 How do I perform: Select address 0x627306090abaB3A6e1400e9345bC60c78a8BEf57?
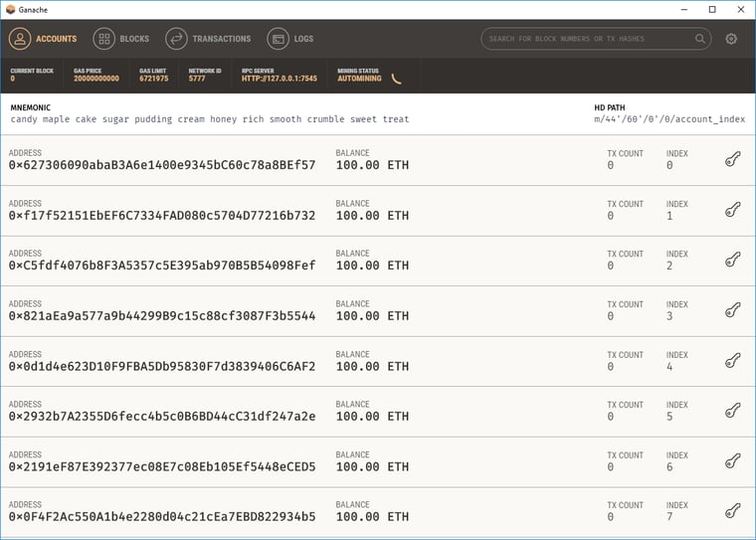click(x=162, y=165)
